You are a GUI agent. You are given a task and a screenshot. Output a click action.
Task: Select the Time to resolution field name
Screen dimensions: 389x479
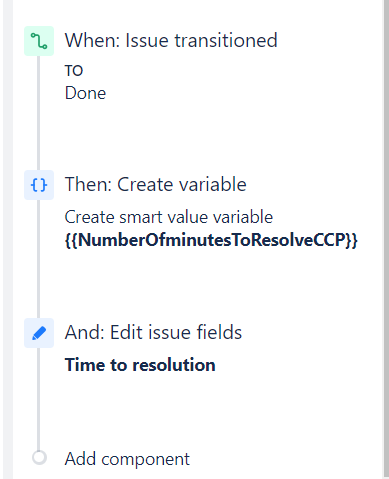140,365
